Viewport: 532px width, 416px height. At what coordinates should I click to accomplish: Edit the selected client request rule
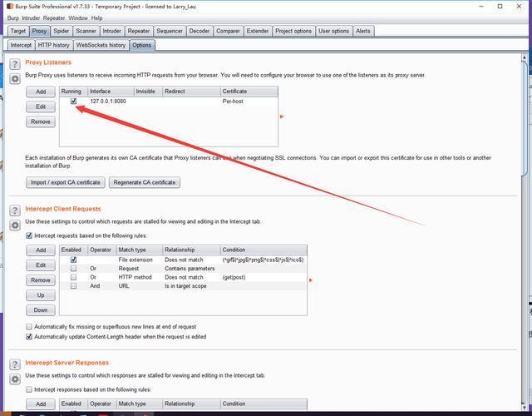(x=41, y=265)
